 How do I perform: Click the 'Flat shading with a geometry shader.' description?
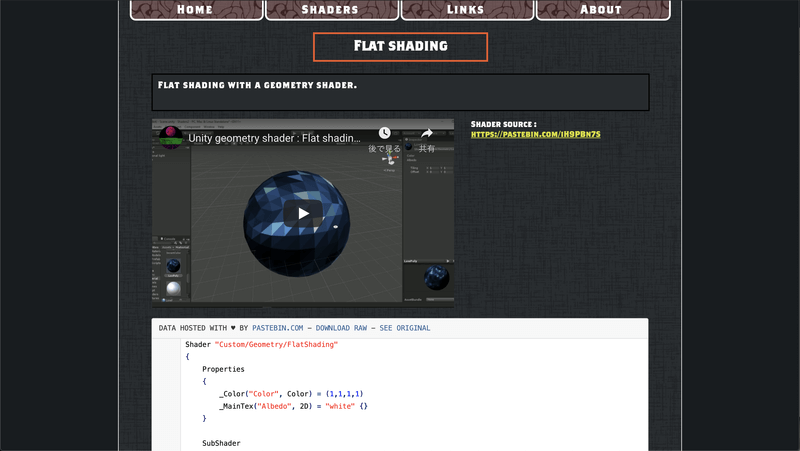pyautogui.click(x=257, y=85)
